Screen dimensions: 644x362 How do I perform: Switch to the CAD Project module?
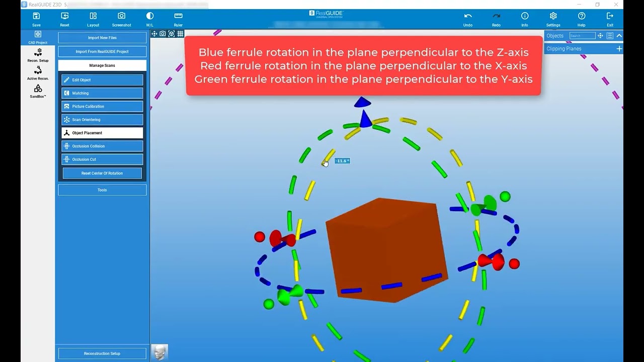[38, 37]
